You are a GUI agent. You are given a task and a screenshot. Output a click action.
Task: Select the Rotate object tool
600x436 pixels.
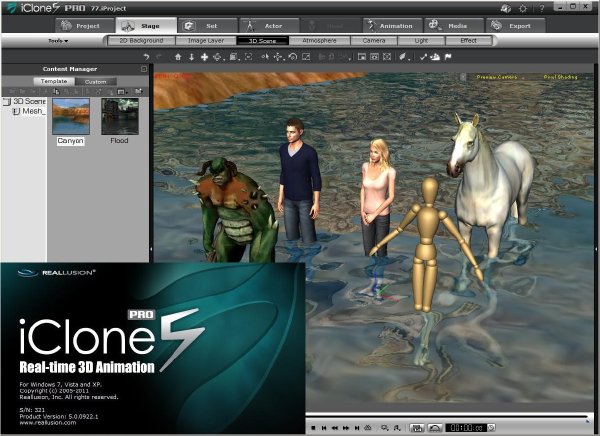[293, 57]
